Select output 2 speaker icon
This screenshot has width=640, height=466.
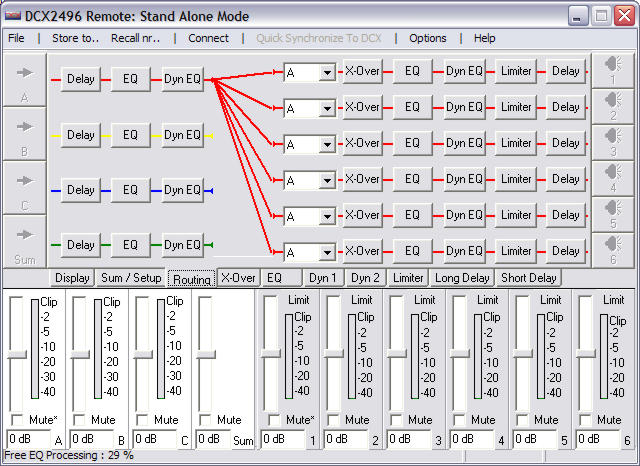pyautogui.click(x=613, y=107)
